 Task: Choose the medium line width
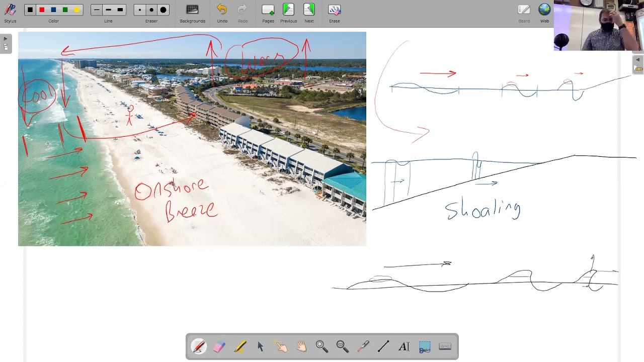(x=108, y=10)
